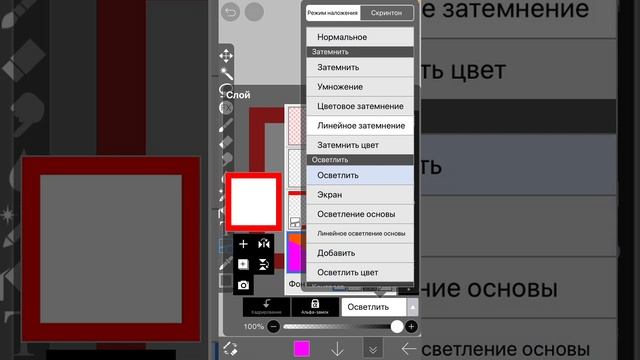This screenshot has width=640, height=360.
Task: Click the Слой panel title
Action: pos(238,95)
